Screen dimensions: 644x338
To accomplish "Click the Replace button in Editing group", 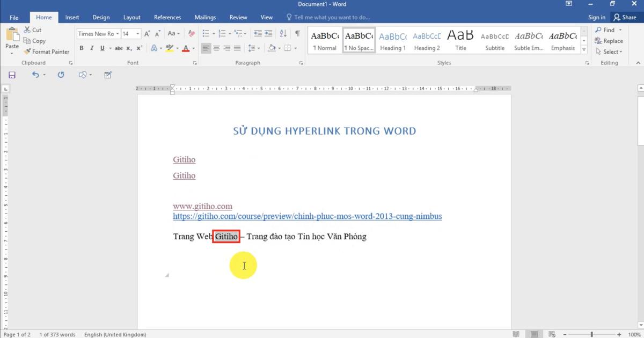I will (610, 41).
